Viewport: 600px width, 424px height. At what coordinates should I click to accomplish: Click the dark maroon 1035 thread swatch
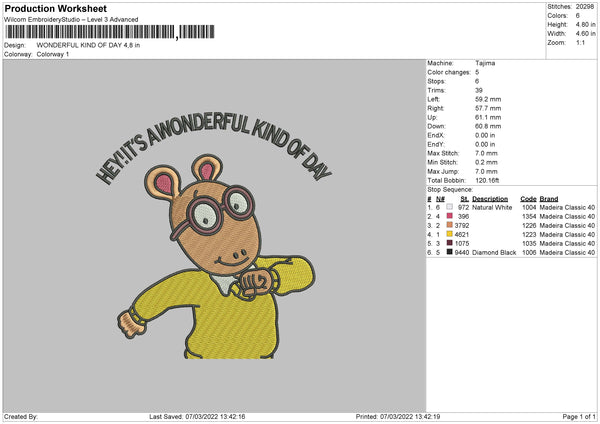[449, 243]
